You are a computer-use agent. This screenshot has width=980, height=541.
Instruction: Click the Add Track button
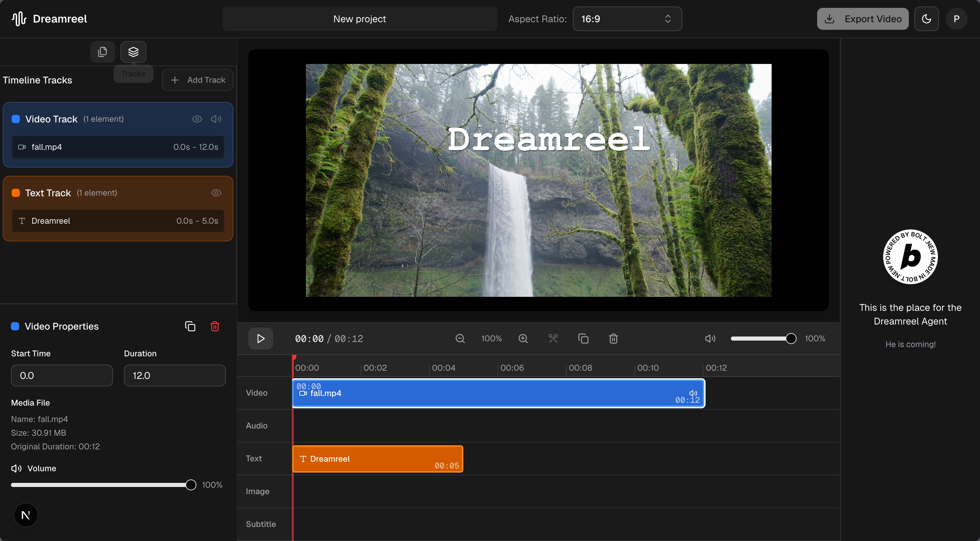point(197,80)
